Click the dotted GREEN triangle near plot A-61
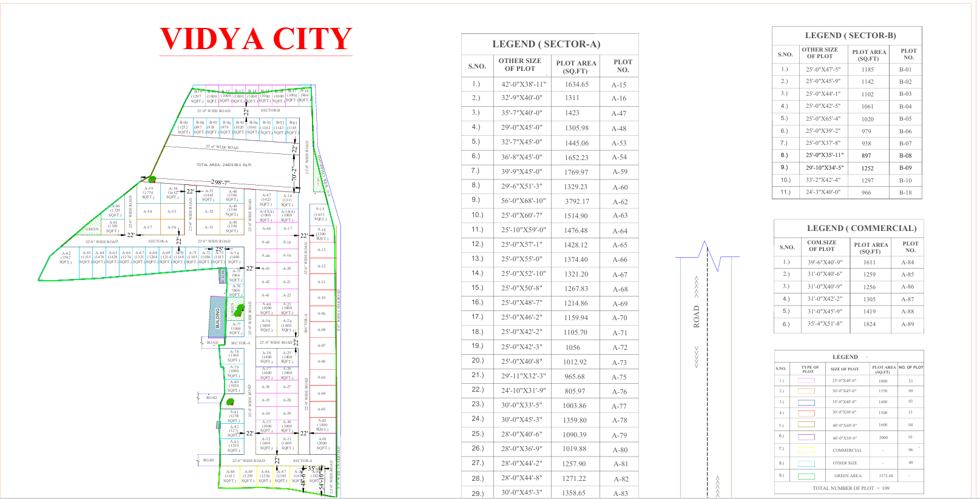This screenshot has height=499, width=980. click(94, 226)
